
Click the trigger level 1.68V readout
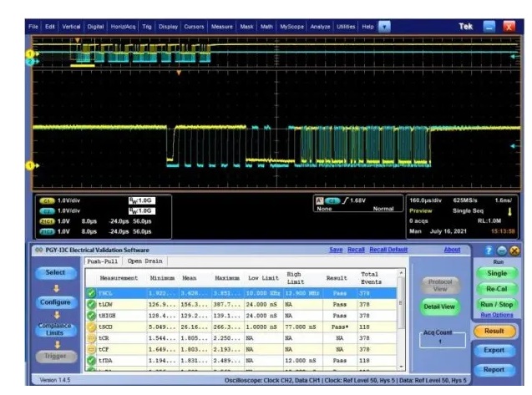[x=357, y=200]
